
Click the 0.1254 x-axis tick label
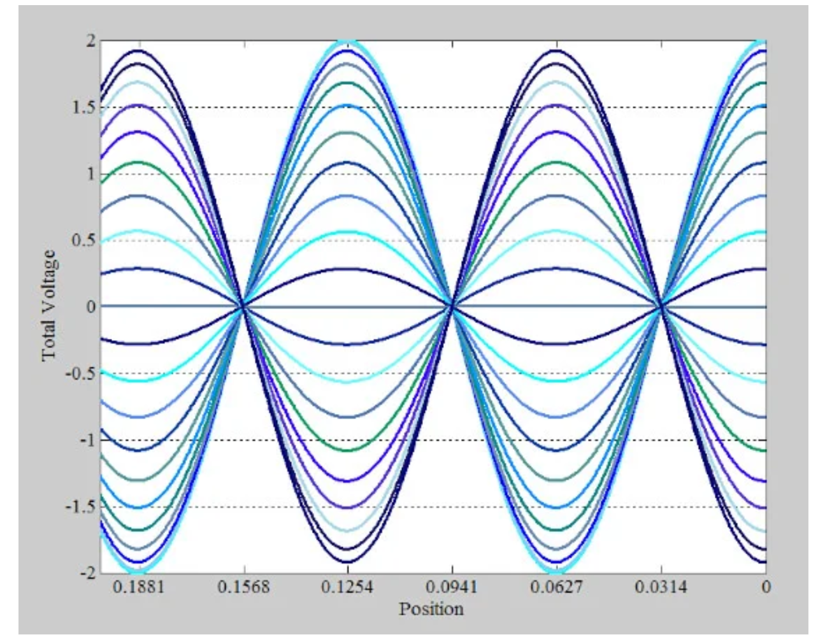point(348,587)
